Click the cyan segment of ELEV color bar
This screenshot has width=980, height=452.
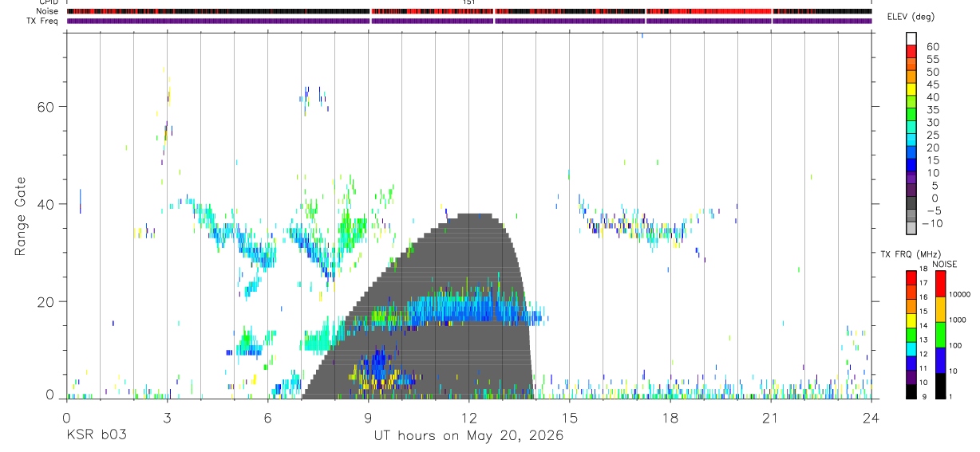[911, 140]
